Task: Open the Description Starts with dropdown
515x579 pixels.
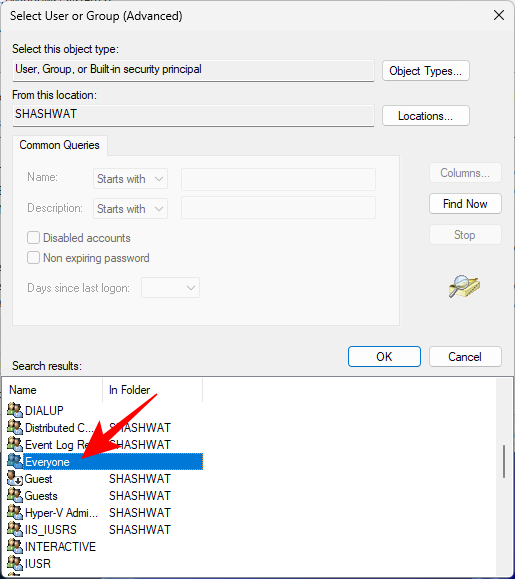Action: tap(130, 209)
